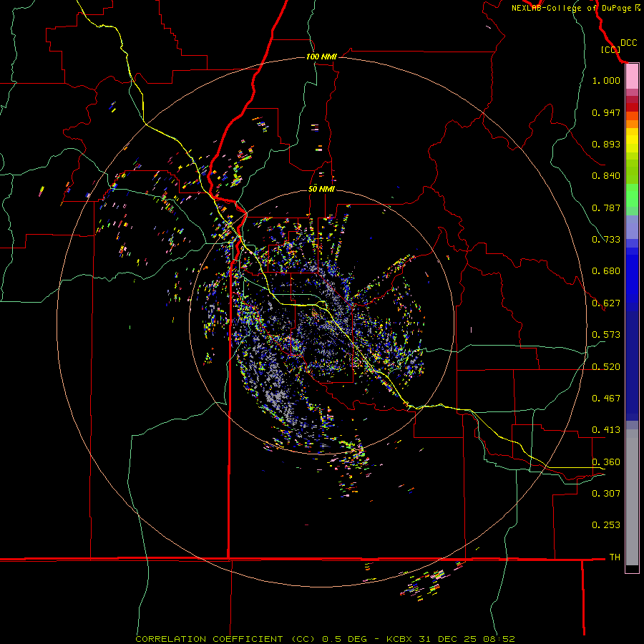Viewport: 644px width, 644px height.
Task: Click the pink segment of the color bar
Action: (x=632, y=77)
